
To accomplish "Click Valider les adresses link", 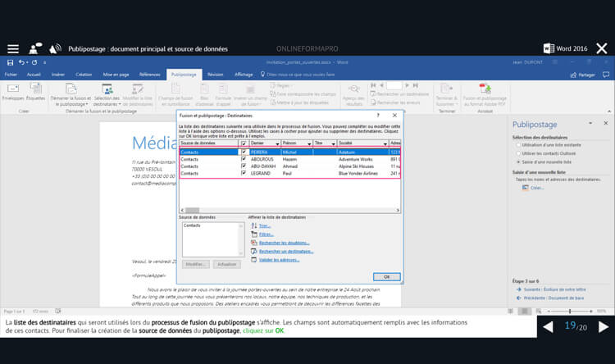I will point(279,260).
